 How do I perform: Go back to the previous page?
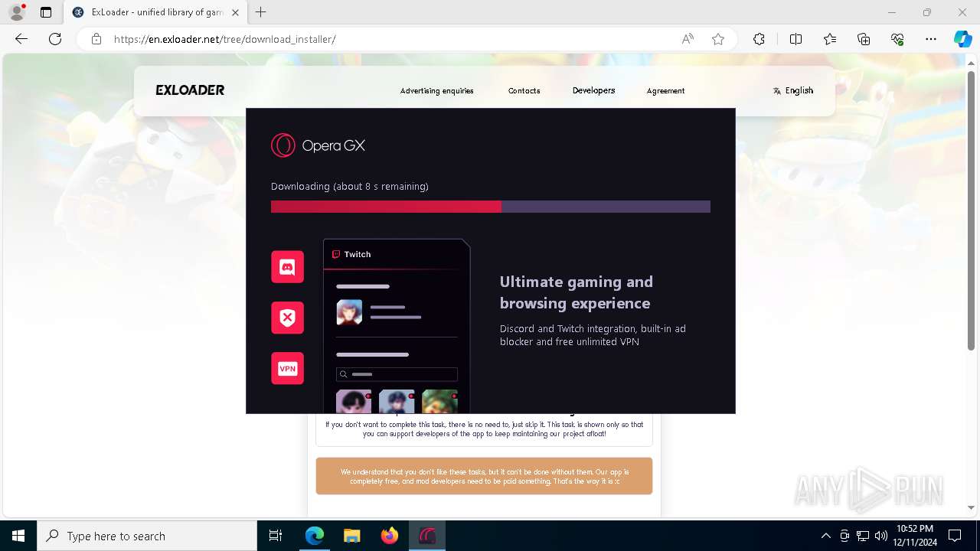[21, 39]
